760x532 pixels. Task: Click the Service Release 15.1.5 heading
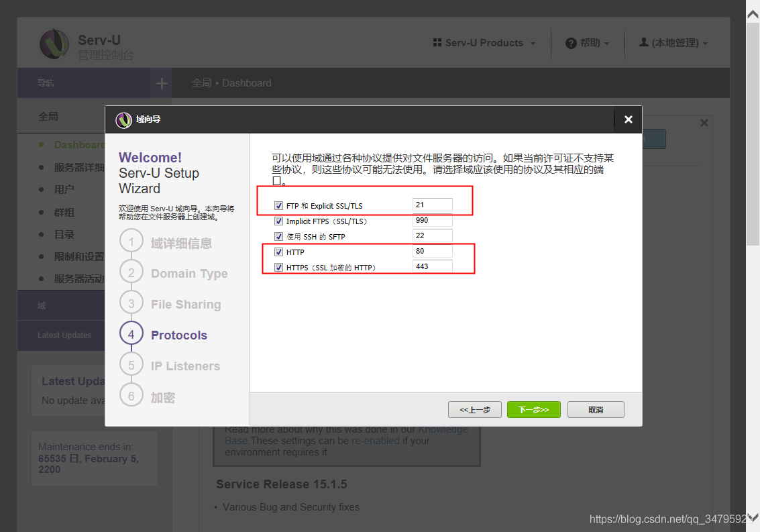pyautogui.click(x=282, y=484)
